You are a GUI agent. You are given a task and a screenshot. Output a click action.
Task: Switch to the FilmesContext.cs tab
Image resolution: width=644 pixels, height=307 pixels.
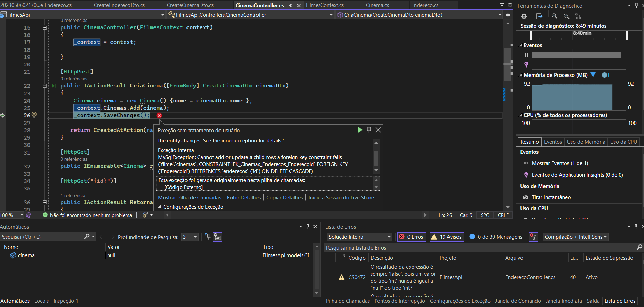point(325,5)
